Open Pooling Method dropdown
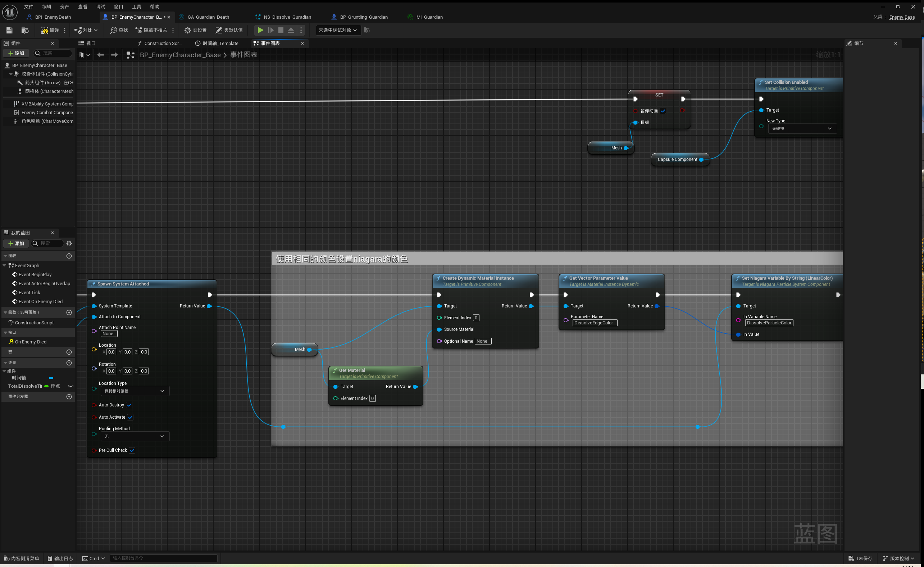924x567 pixels. click(135, 436)
